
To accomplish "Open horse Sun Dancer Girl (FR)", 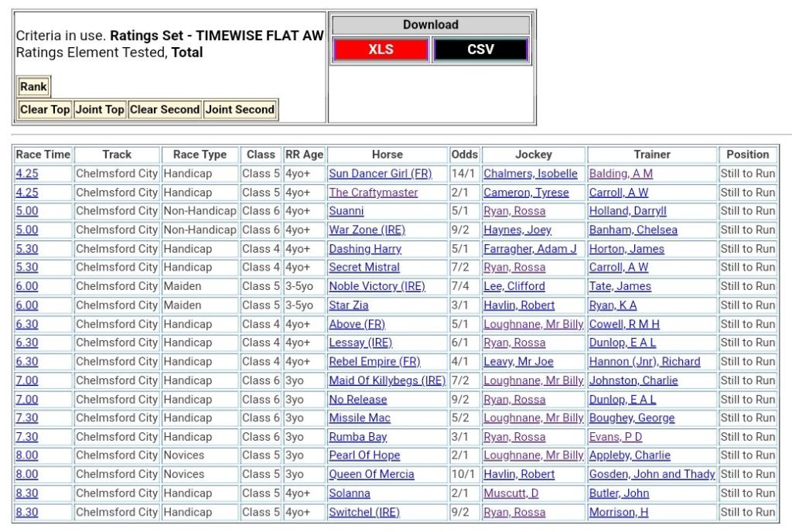I will (380, 174).
